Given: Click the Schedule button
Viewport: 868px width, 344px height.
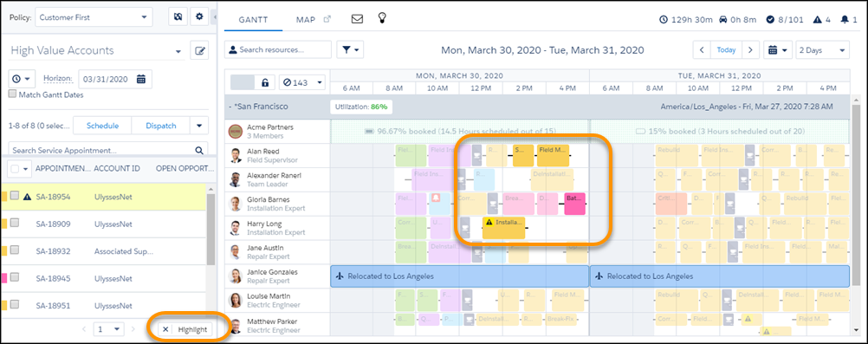Looking at the screenshot, I should [x=102, y=126].
